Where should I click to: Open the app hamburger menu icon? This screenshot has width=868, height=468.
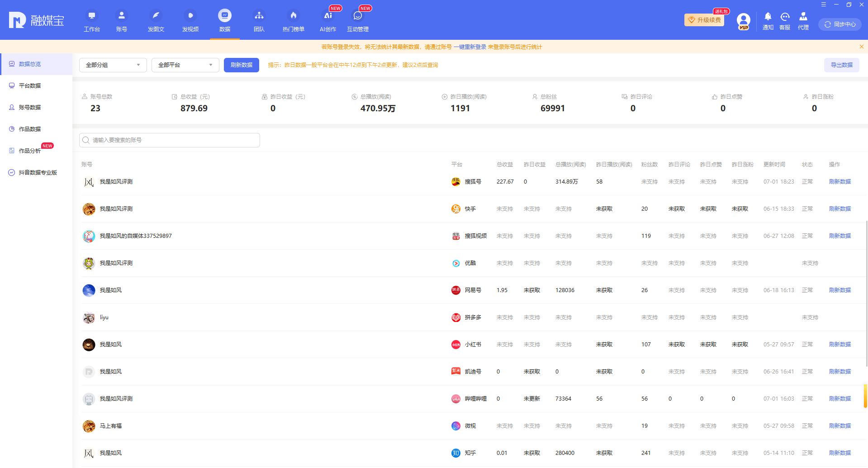(x=824, y=5)
